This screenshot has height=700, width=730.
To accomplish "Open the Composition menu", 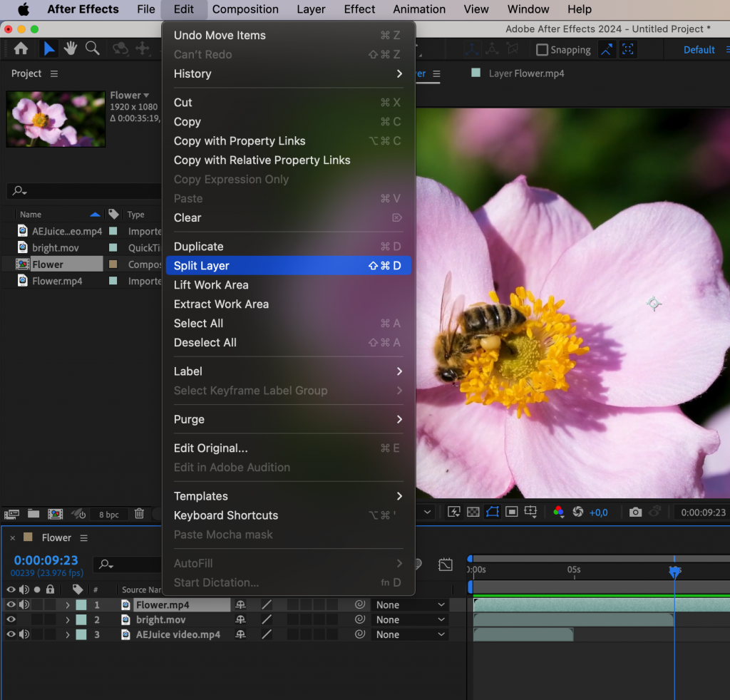I will pos(245,9).
